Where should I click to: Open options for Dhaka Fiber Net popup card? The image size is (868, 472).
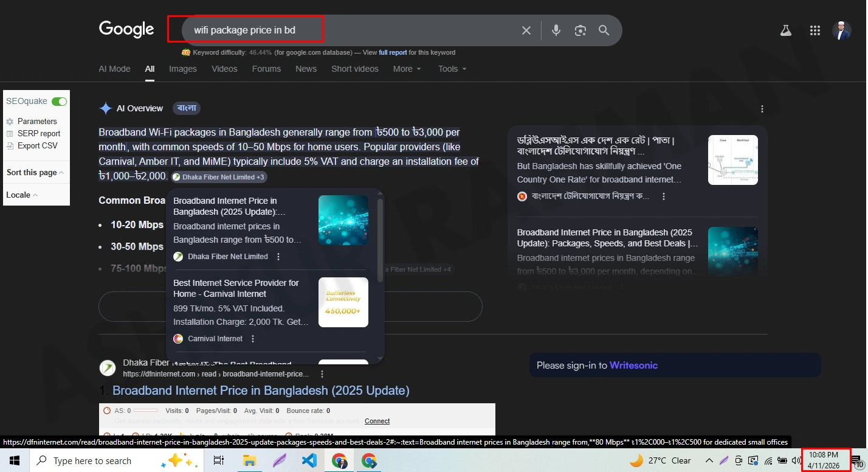[x=278, y=257]
